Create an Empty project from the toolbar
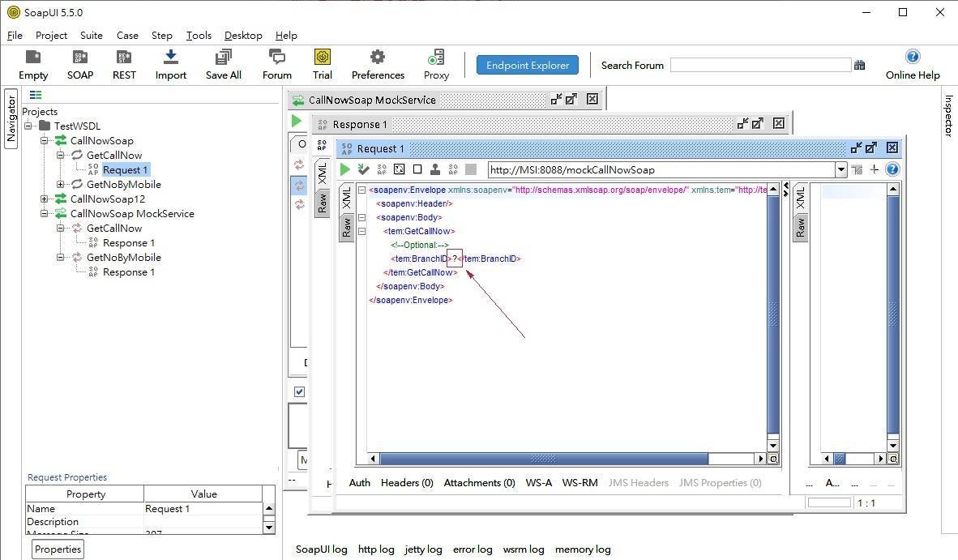This screenshot has width=958, height=560. coord(33,58)
